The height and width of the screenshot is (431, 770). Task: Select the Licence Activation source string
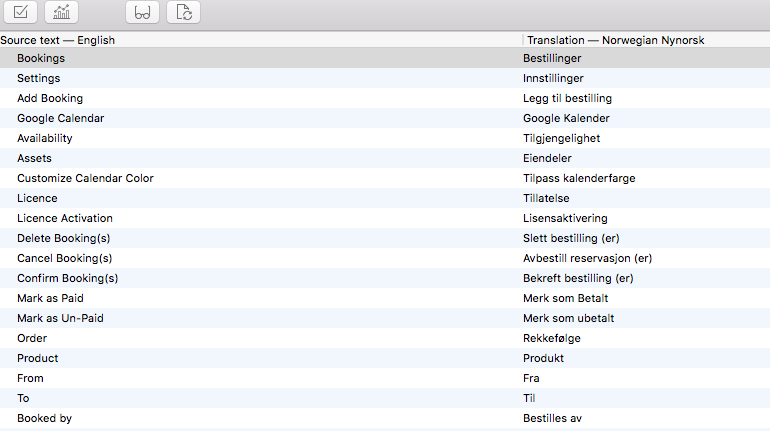pos(65,218)
